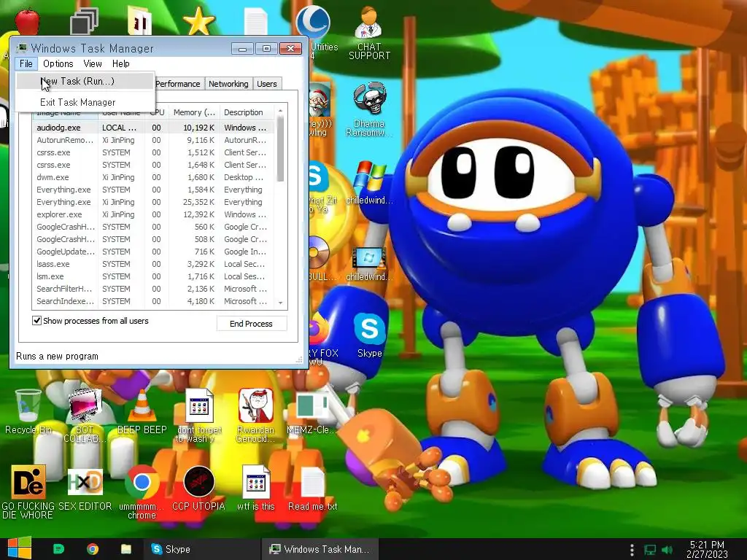This screenshot has width=747, height=560.
Task: Click the taskbar clock showing 5:21 PM
Action: (707, 549)
